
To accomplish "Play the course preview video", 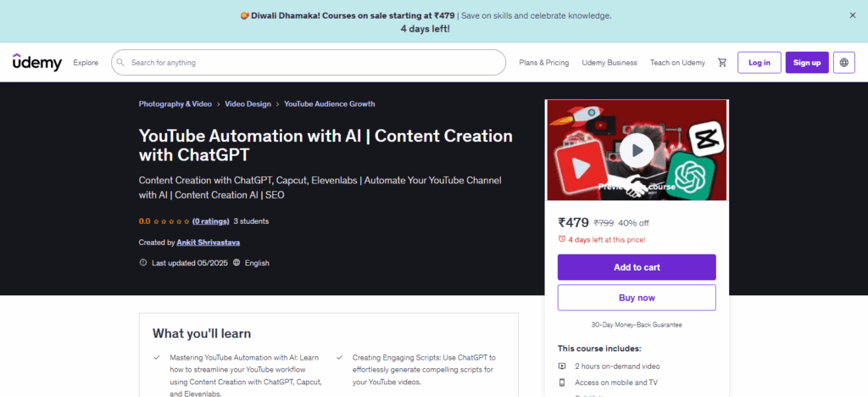I will (636, 150).
